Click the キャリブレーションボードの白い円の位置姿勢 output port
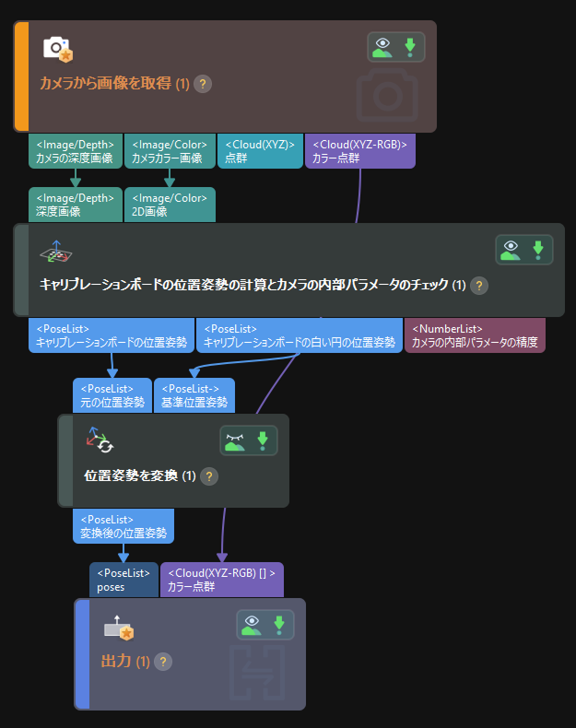The height and width of the screenshot is (728, 576). pyautogui.click(x=300, y=335)
